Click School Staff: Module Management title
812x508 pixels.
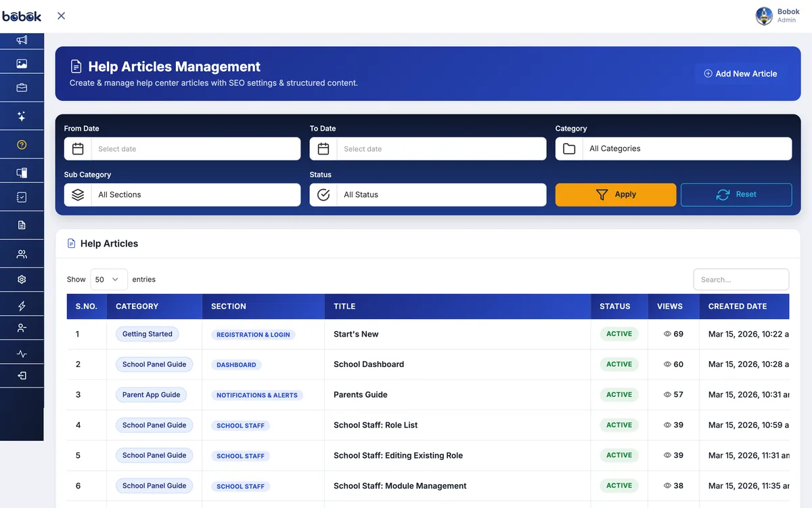pyautogui.click(x=400, y=486)
